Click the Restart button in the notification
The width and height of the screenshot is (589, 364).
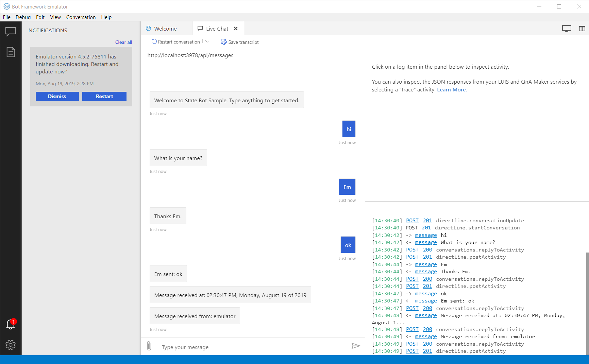[104, 96]
